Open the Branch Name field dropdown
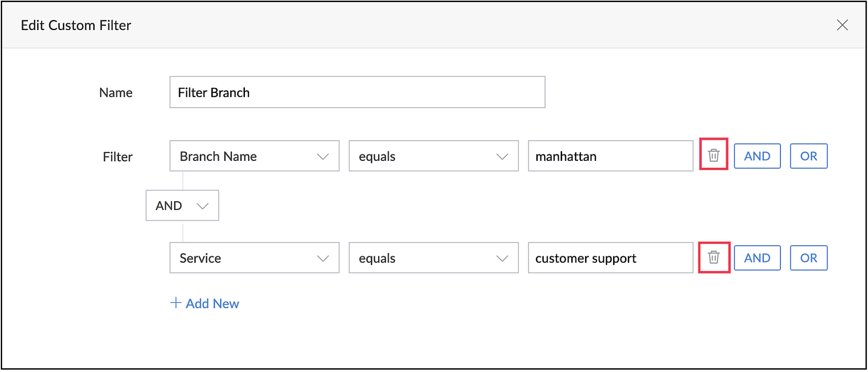Viewport: 868px width, 372px height. click(254, 156)
